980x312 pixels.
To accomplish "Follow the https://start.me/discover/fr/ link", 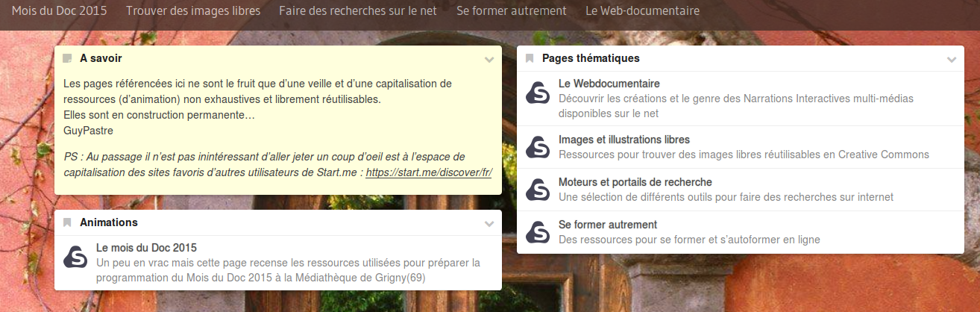I will click(x=429, y=171).
